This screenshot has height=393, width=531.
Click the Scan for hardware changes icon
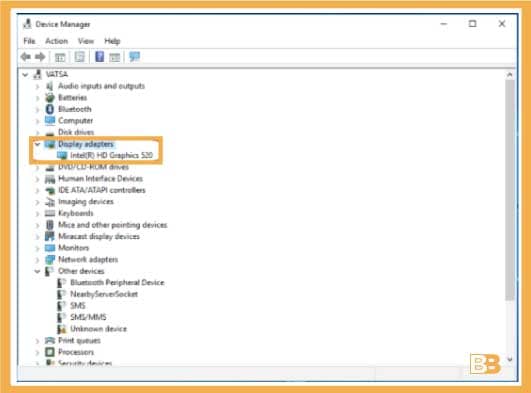134,57
